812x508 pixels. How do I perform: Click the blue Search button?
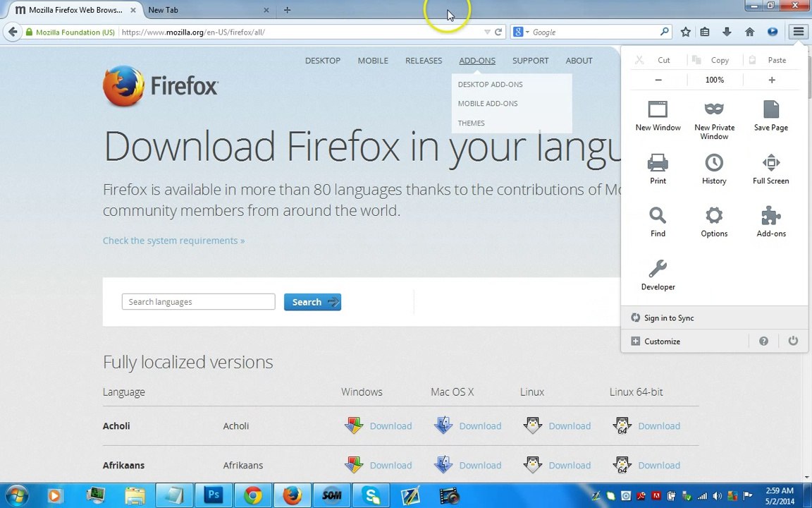point(312,302)
